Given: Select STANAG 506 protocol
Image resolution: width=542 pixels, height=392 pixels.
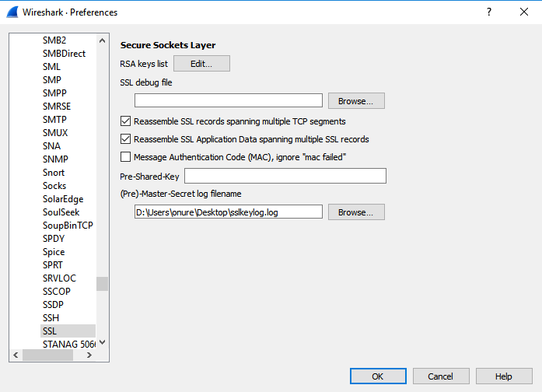Looking at the screenshot, I should (x=68, y=345).
